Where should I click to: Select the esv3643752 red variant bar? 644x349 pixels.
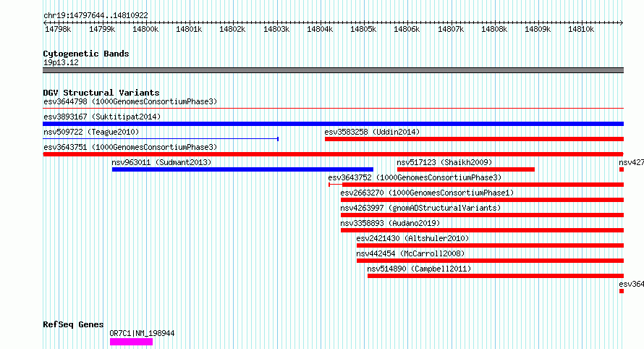point(476,185)
